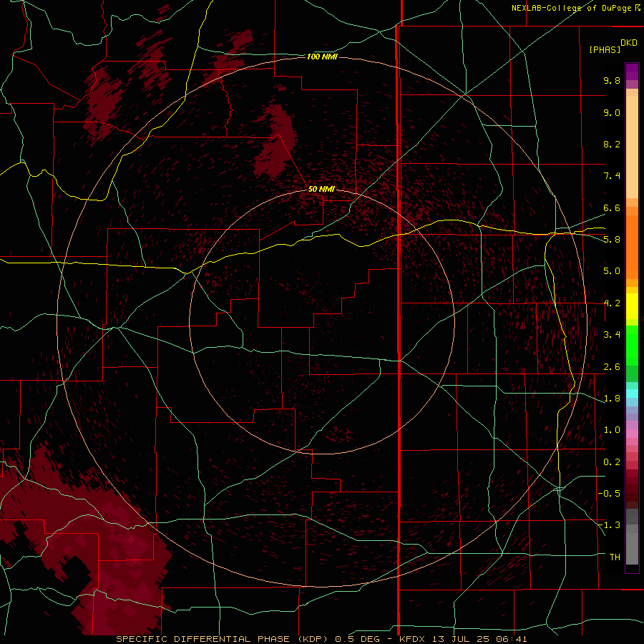
Task: Click the KFDX station identifier text
Action: 413,639
